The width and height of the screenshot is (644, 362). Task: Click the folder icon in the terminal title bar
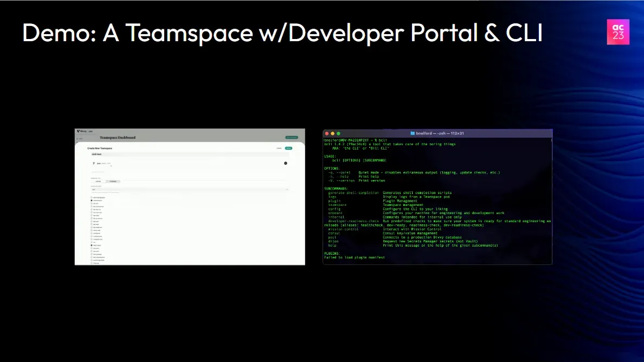pos(413,133)
